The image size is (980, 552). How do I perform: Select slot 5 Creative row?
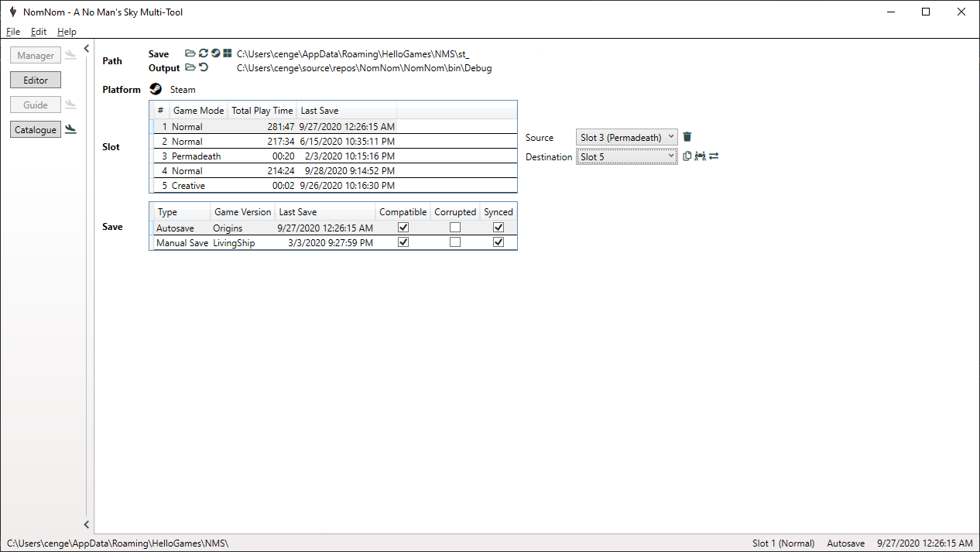[x=333, y=185]
